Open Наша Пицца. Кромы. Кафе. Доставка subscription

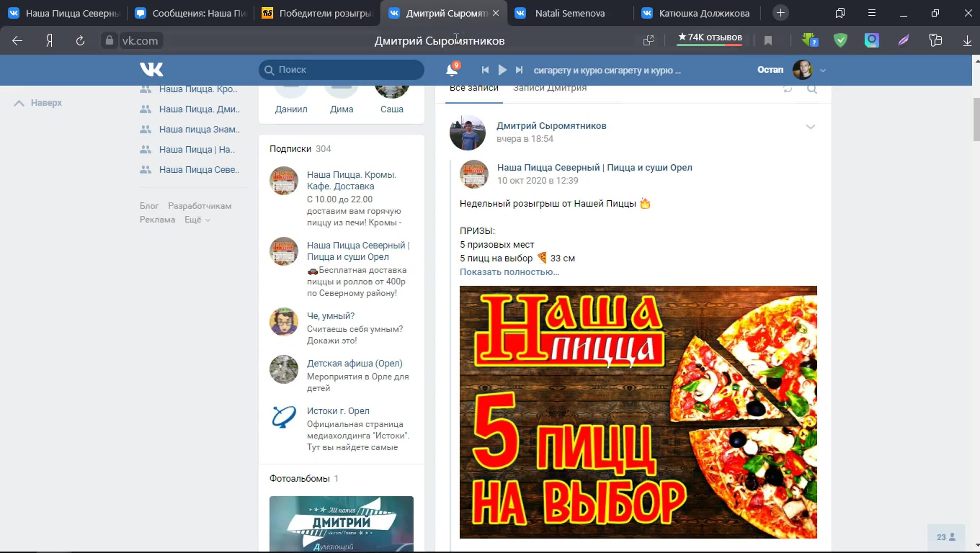click(351, 181)
